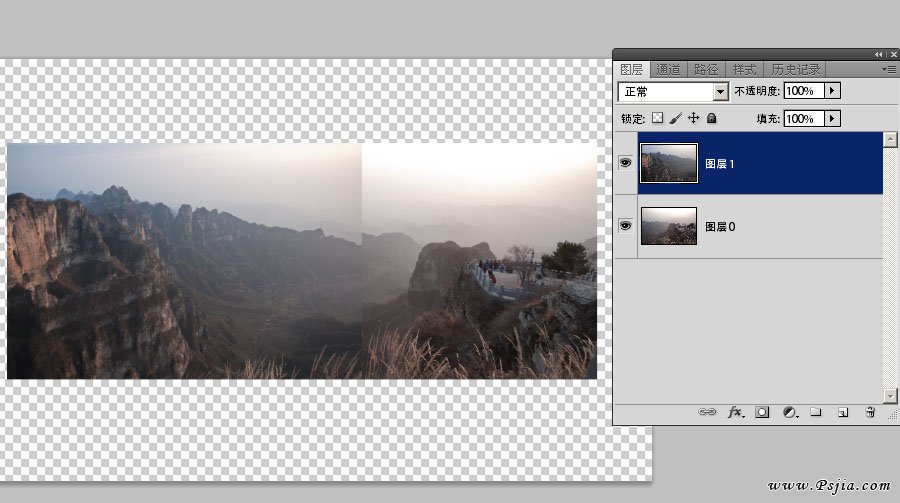Select the 图层 1 layer thumbnail
This screenshot has height=503, width=900.
669,163
